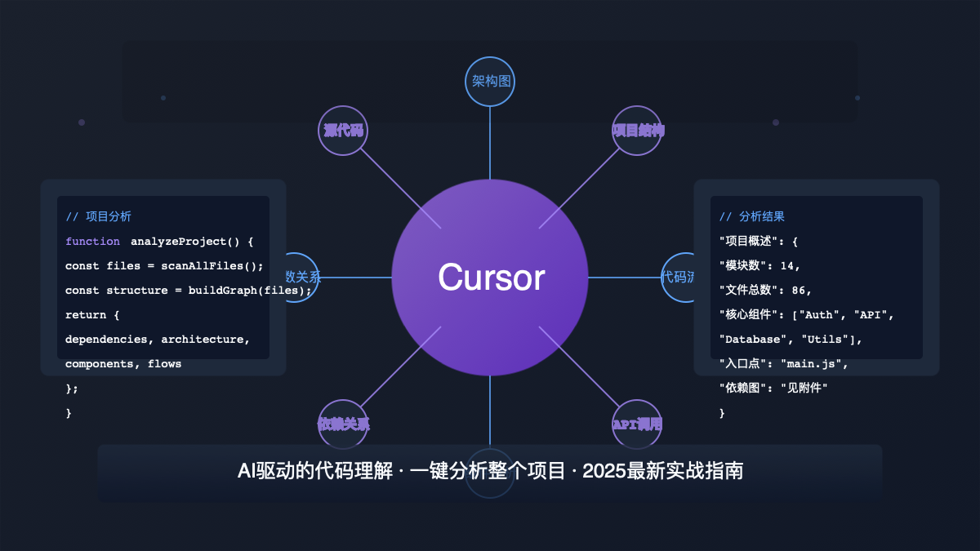
Task: Click the "// 分析结果" comment line
Action: click(752, 217)
